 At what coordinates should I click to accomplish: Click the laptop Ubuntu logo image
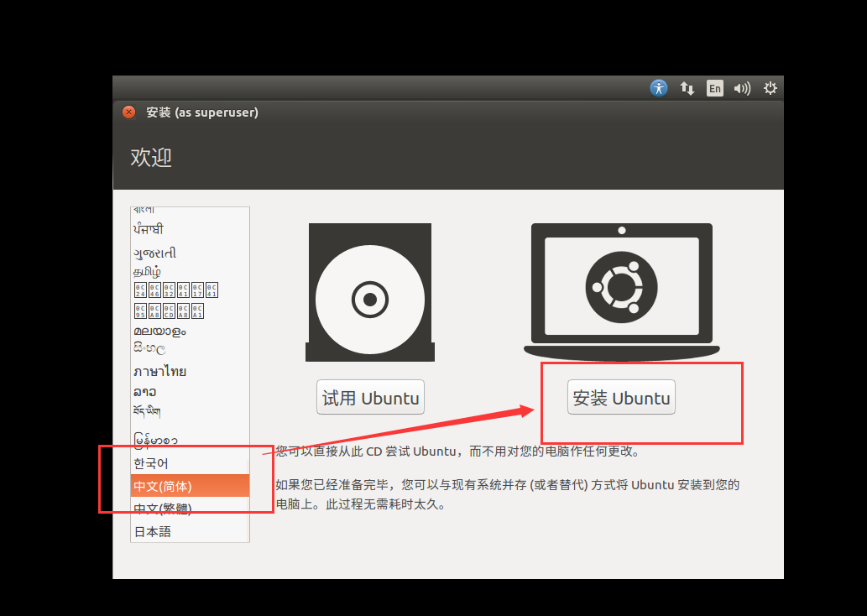pos(621,292)
